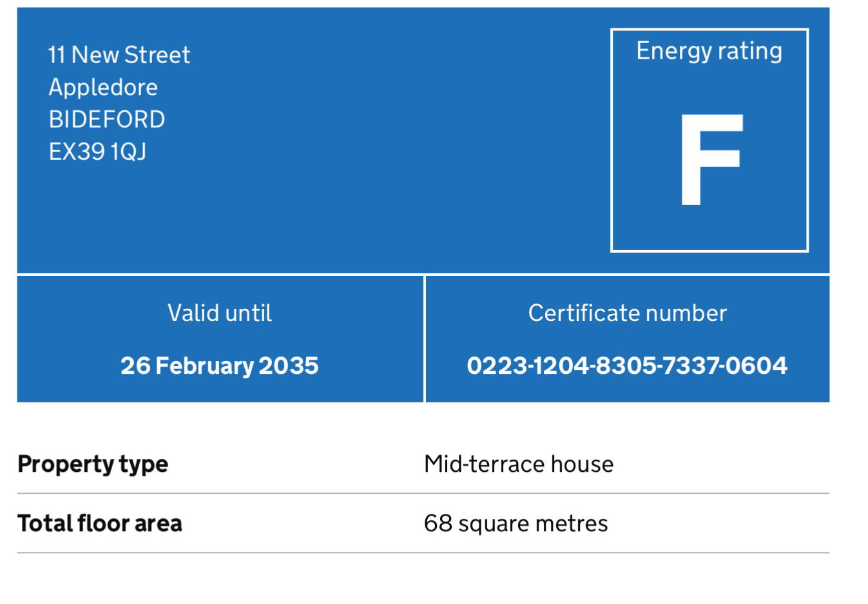Click the 'Valid until' label
Viewport: 868px width, 604px height.
(220, 313)
